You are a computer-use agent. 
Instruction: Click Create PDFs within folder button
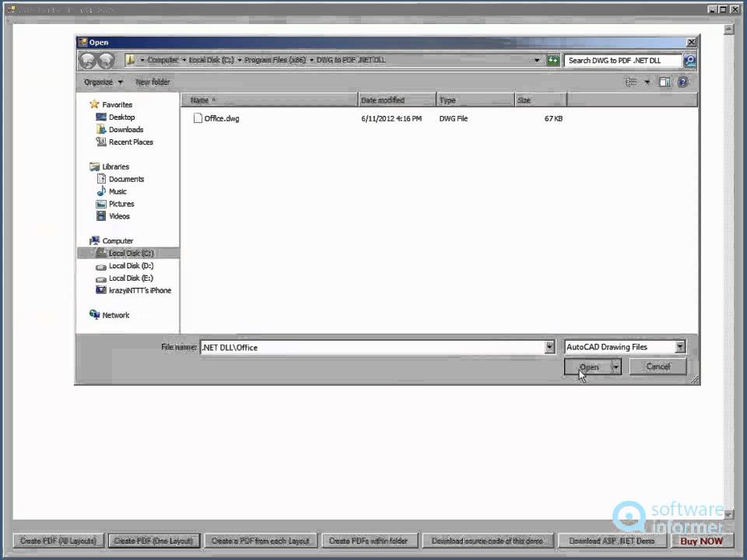coord(368,541)
